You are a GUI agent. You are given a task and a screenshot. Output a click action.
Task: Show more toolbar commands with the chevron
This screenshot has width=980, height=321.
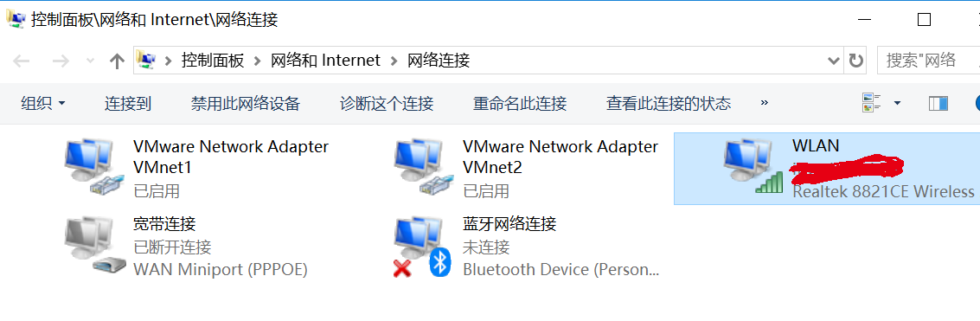click(x=764, y=103)
